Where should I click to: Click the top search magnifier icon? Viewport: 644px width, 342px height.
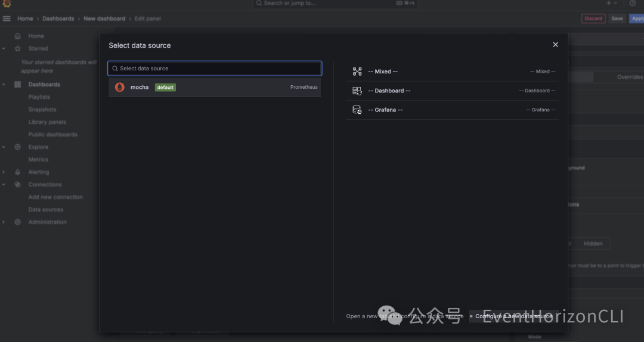pyautogui.click(x=259, y=4)
